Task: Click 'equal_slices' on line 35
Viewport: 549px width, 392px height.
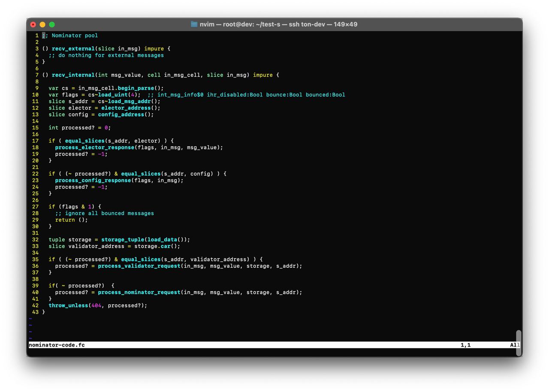Action: [x=141, y=260]
